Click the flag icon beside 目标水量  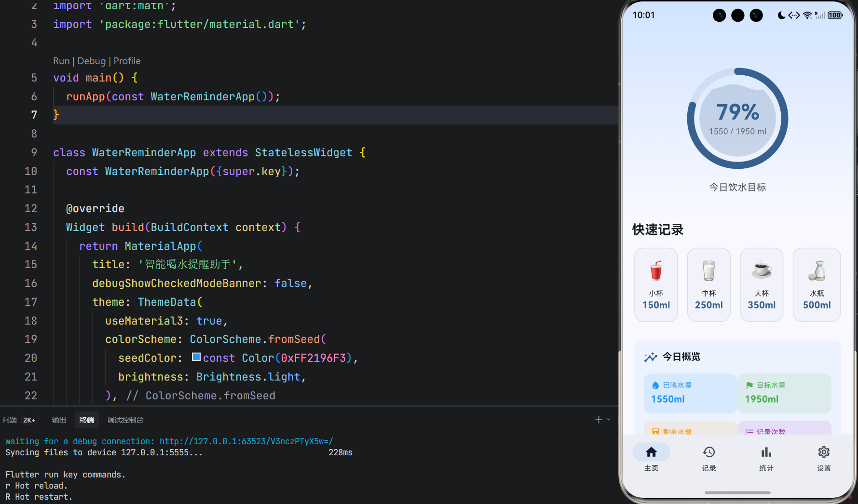coord(749,385)
